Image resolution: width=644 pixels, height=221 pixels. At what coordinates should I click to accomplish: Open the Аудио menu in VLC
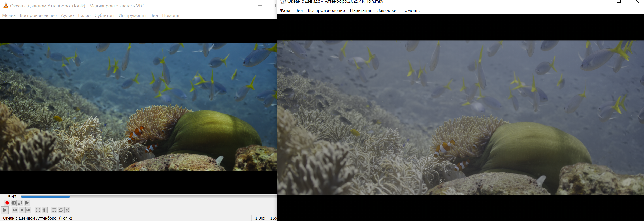coord(67,15)
